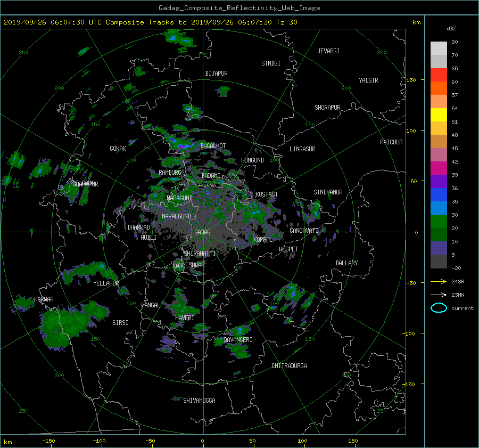
Task: Select the KUSTAGI city label
Action: (x=267, y=194)
